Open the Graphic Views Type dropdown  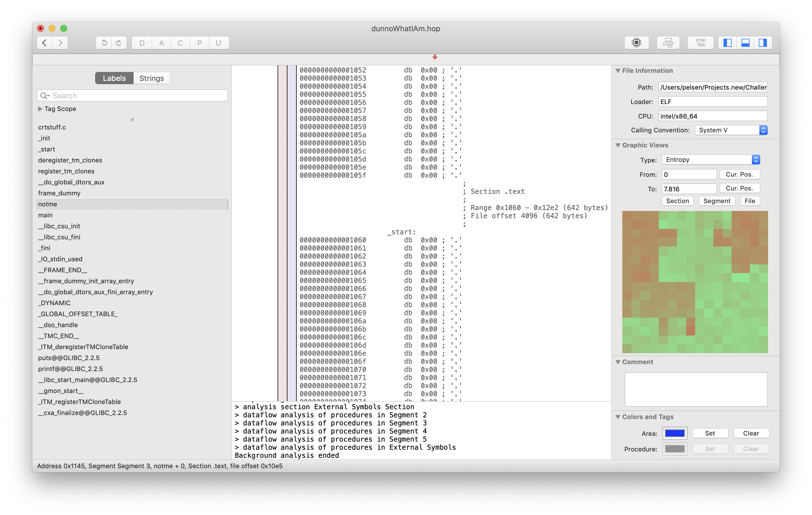tap(710, 160)
